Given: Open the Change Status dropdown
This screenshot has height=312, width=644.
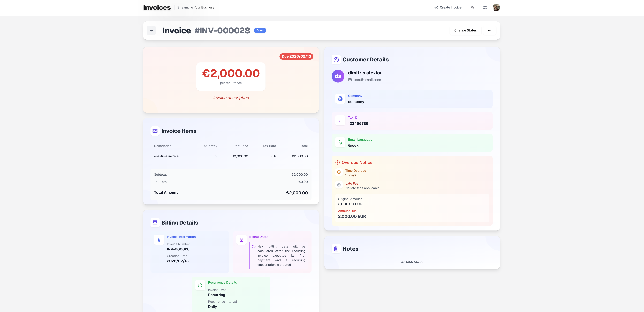Looking at the screenshot, I should [465, 30].
